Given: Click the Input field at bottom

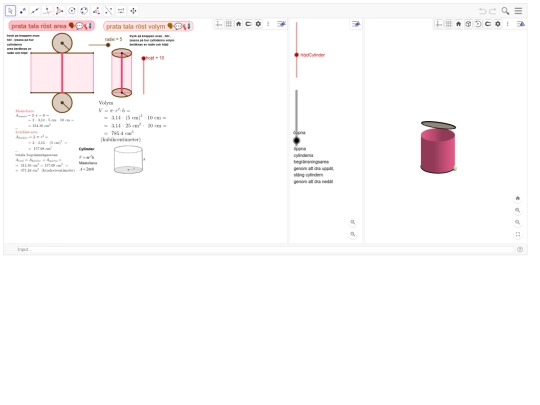Looking at the screenshot, I should tap(265, 249).
